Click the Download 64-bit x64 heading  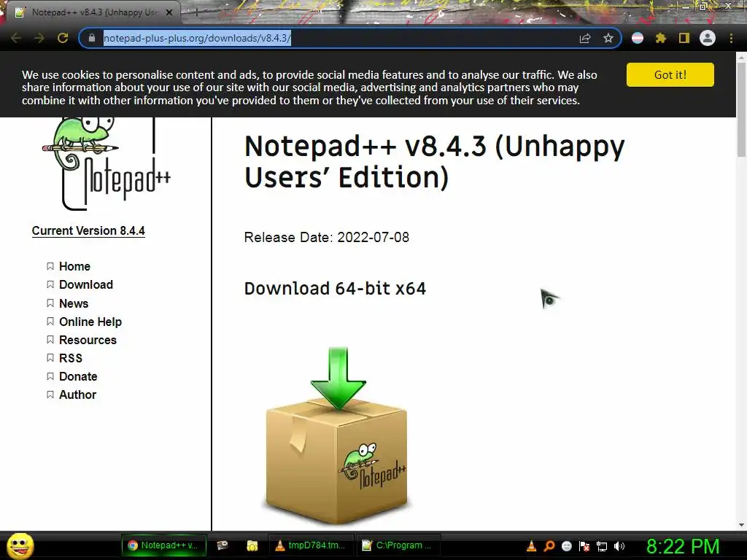coord(335,289)
